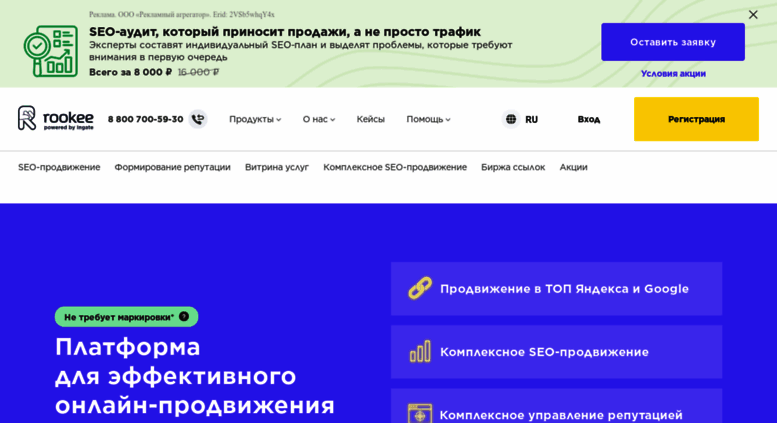Click the bar chart SEO icon
777x423 pixels.
coord(420,352)
